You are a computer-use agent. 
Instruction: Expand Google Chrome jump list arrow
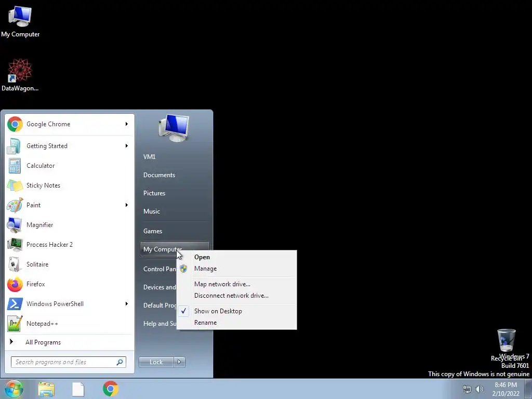[127, 124]
